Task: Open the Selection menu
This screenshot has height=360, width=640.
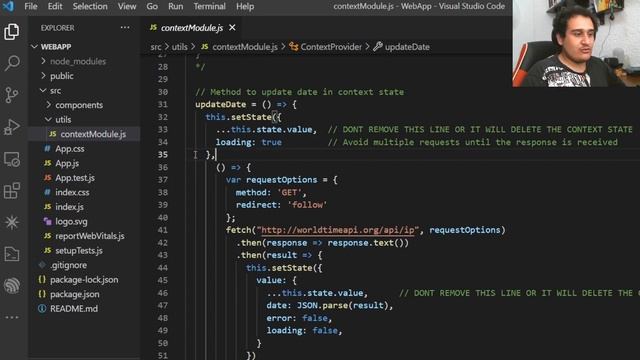Action: click(x=90, y=6)
